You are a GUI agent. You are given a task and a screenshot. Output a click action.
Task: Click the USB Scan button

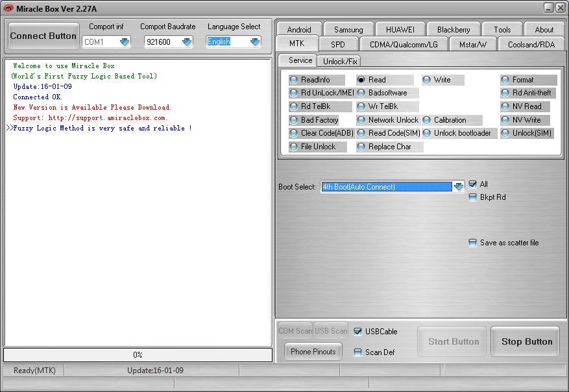331,330
